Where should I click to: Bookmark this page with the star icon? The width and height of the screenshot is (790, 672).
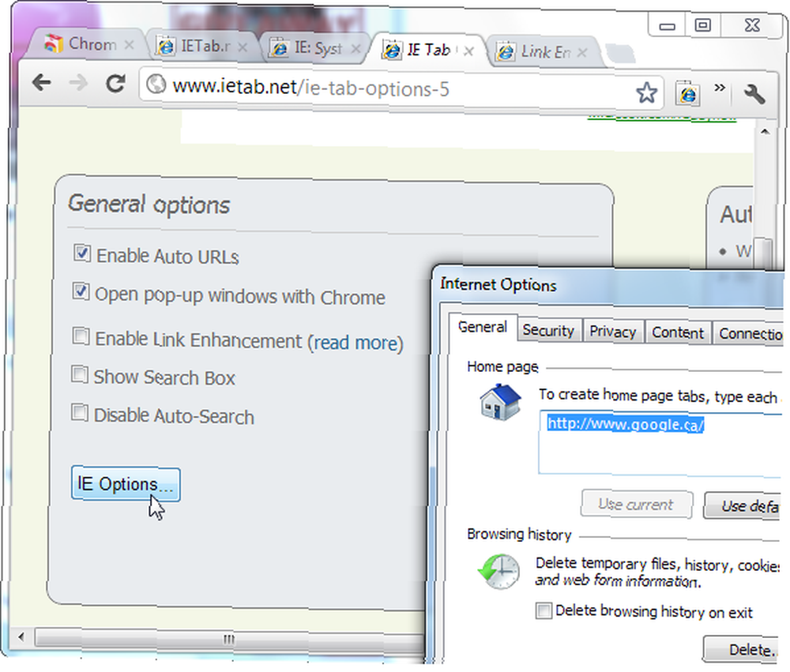646,92
